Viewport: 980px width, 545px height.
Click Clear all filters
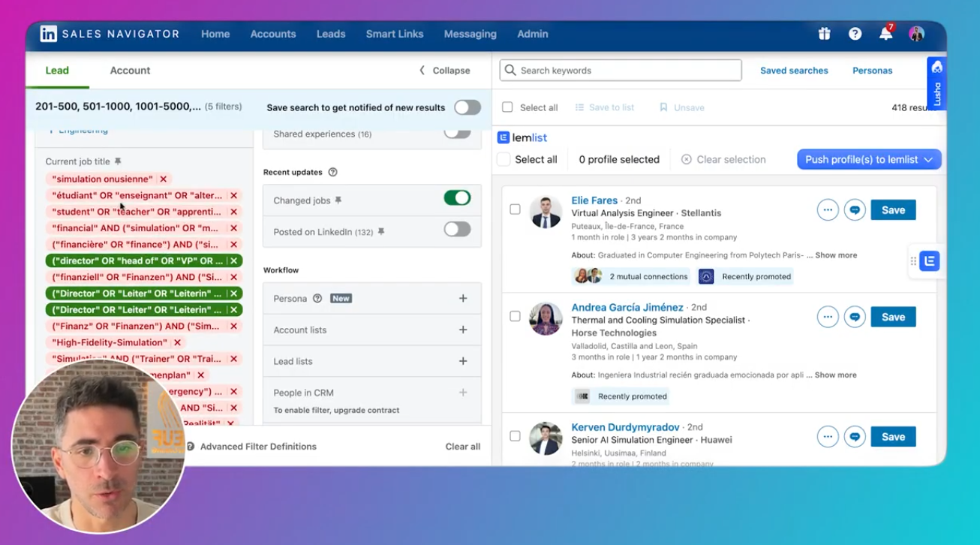463,446
